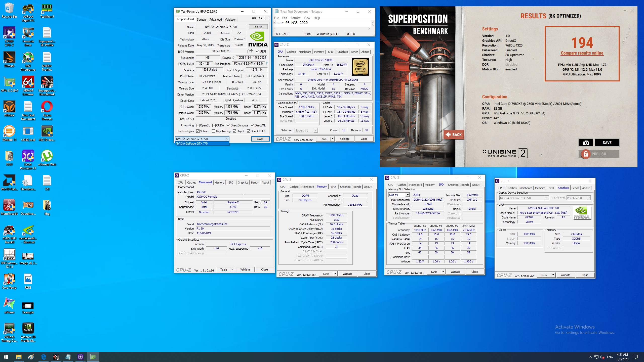The width and height of the screenshot is (644, 362).
Task: Toggle PhysX checkbox in GPU-Z
Action: point(234,131)
